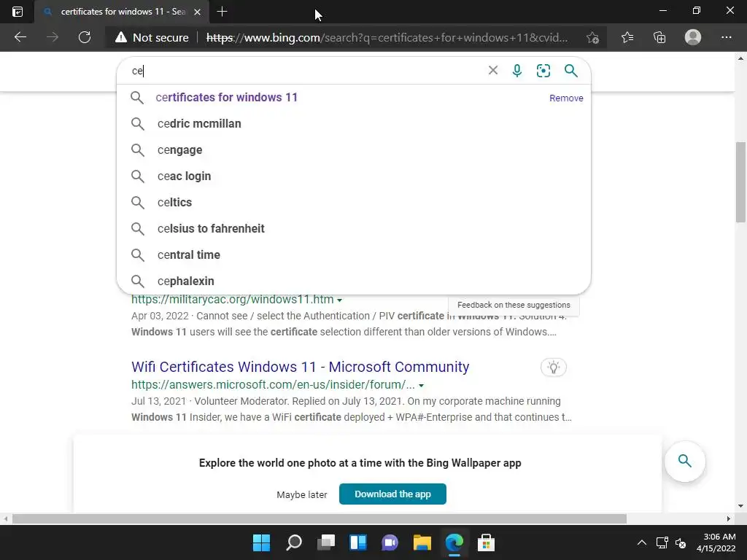Viewport: 747px width, 560px height.
Task: Select suggestion ceac login
Action: point(354,176)
